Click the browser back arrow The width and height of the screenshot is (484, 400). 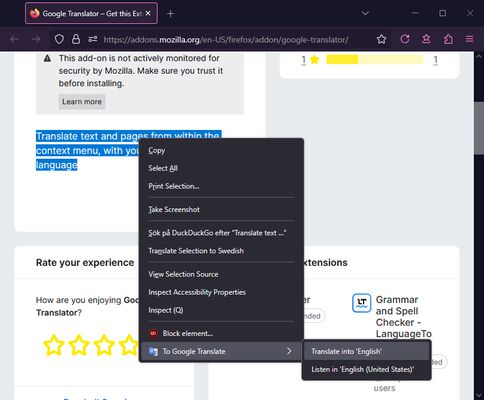pos(14,39)
